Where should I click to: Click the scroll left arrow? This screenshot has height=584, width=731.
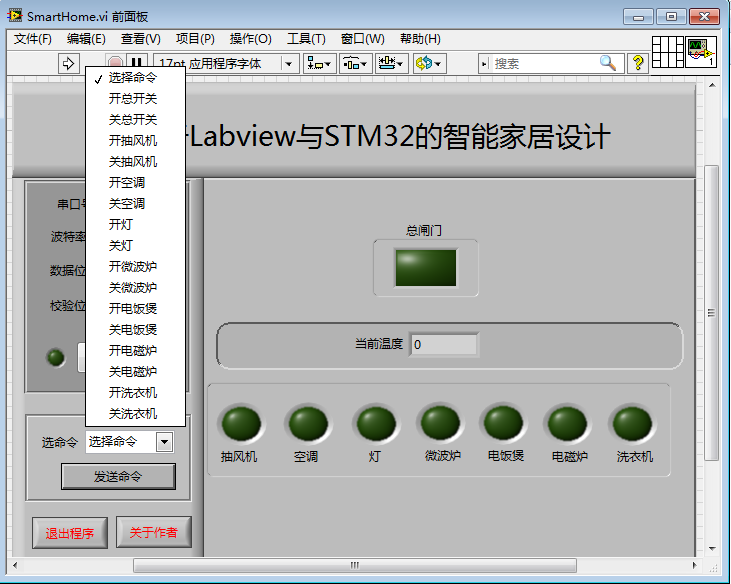pos(15,565)
